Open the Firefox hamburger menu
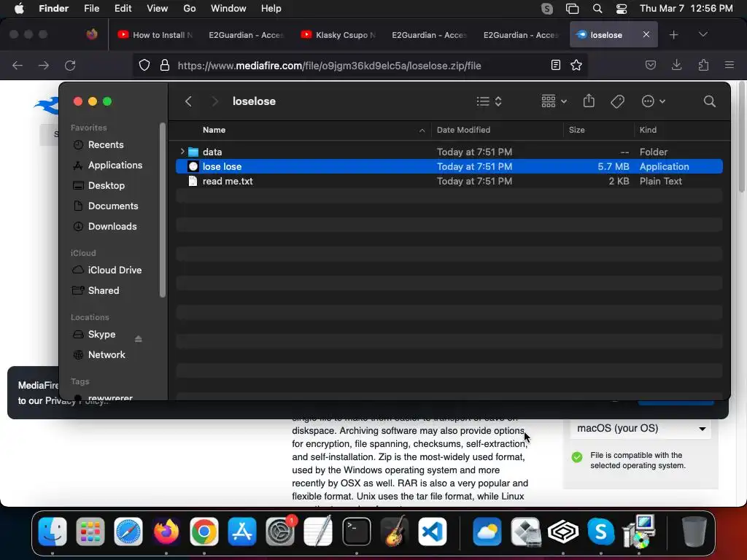747x560 pixels. [729, 65]
